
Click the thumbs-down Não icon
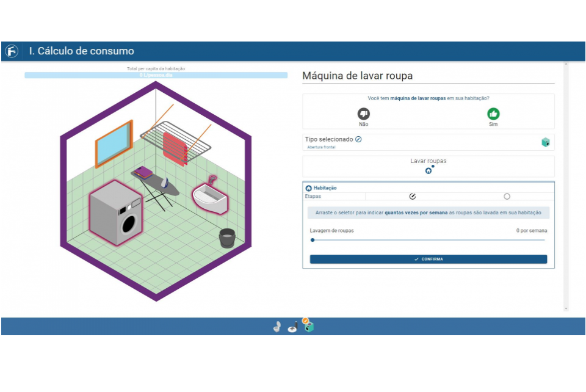point(364,114)
